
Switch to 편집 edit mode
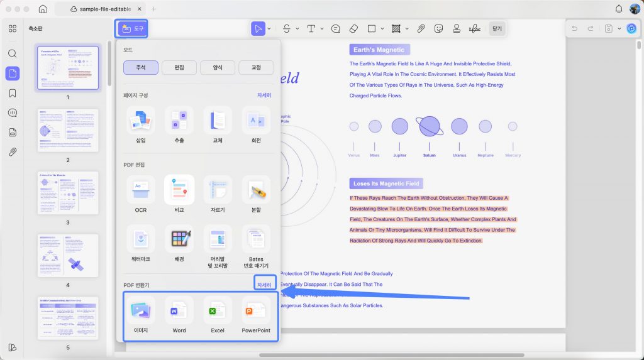click(x=179, y=67)
